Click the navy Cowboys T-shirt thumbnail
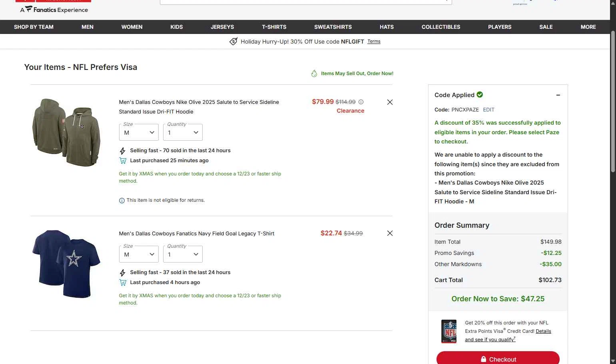The width and height of the screenshot is (616, 364). click(x=66, y=264)
